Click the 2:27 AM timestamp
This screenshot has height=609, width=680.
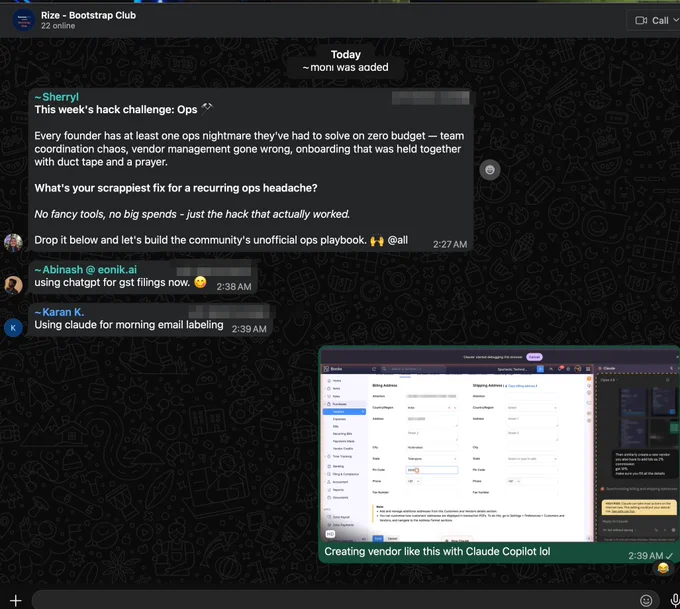click(x=450, y=244)
